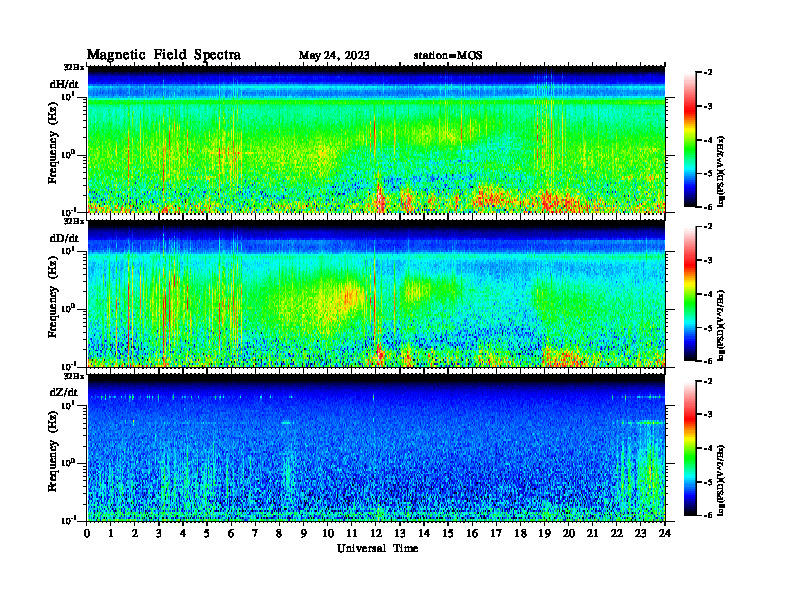
Task: Click the "-2" tick on dH/dt color bar
Action: click(708, 73)
